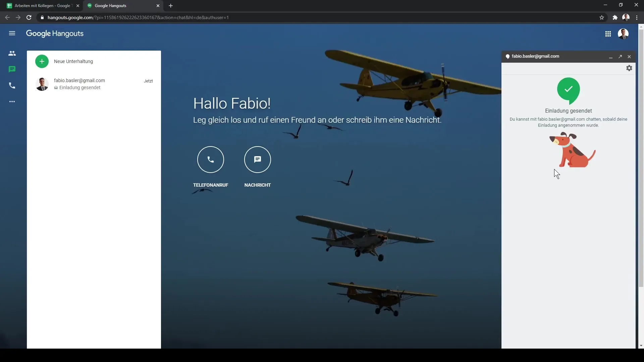This screenshot has height=362, width=644.
Task: Click the NACHRICHT label
Action: (x=258, y=185)
